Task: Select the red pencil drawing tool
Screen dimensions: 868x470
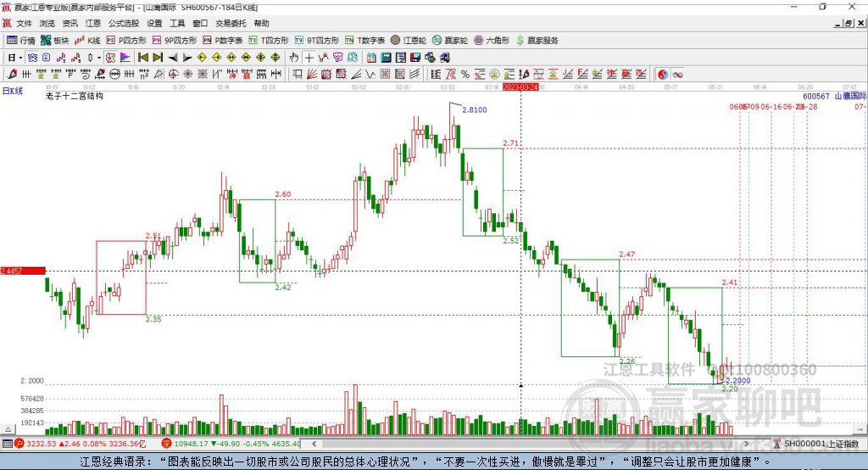Action: [12, 75]
